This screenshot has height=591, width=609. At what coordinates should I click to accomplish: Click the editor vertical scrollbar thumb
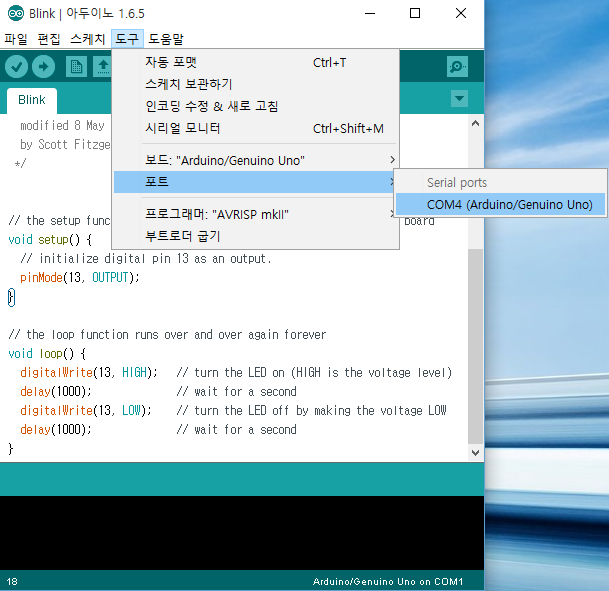[475, 346]
